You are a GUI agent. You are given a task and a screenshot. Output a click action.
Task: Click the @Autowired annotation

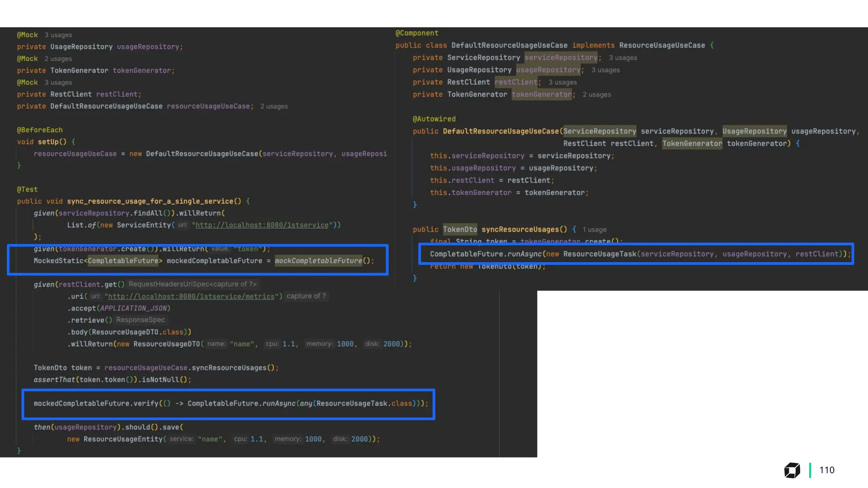[434, 119]
